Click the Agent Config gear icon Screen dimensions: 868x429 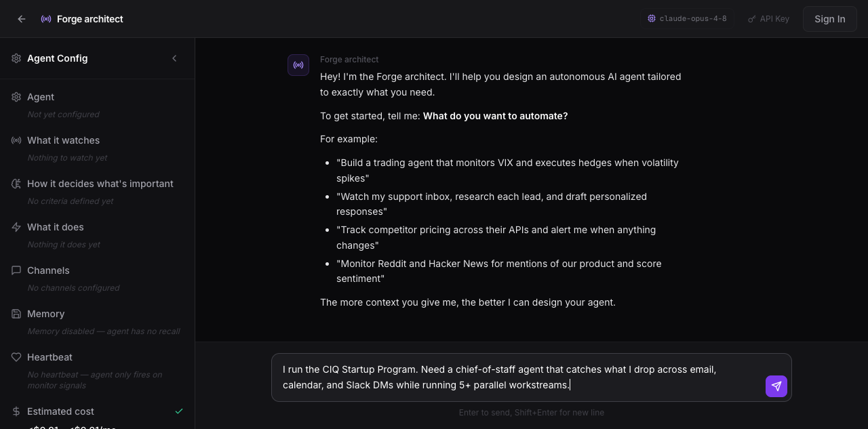tap(16, 58)
